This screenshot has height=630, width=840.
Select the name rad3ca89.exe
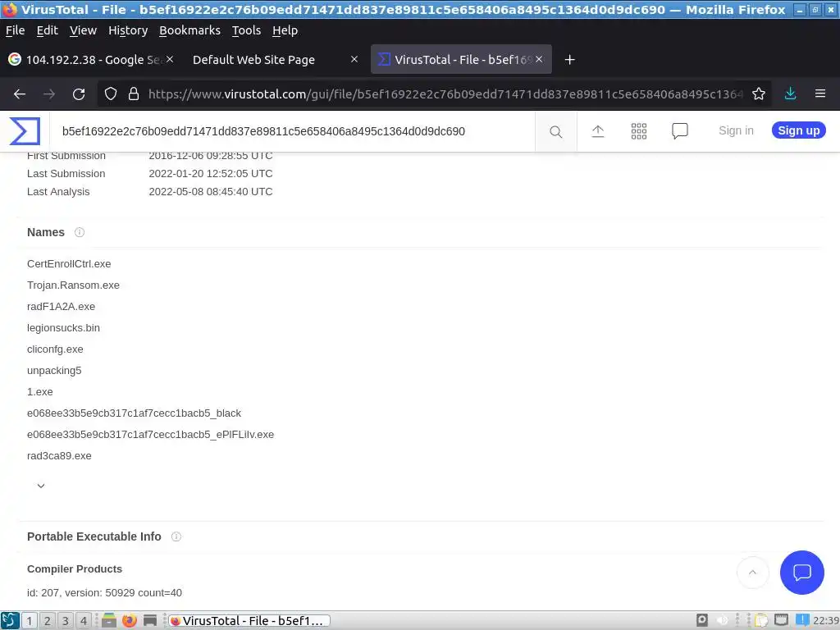click(59, 456)
